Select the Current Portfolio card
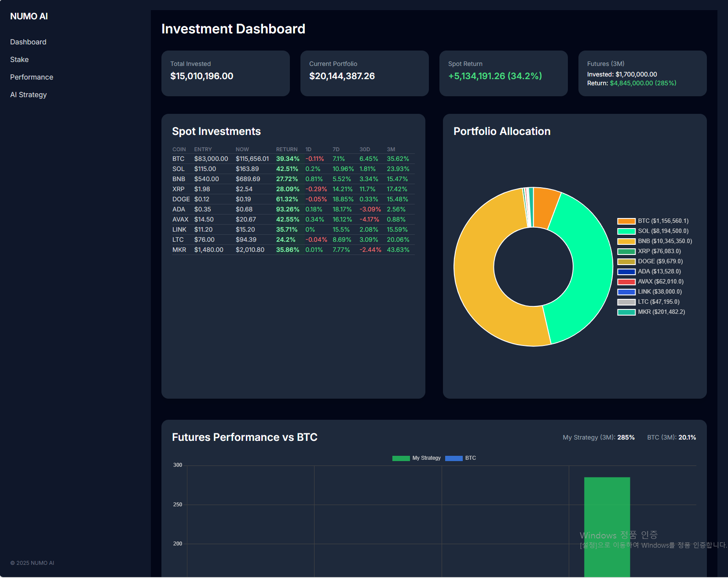This screenshot has height=578, width=728. coord(365,73)
